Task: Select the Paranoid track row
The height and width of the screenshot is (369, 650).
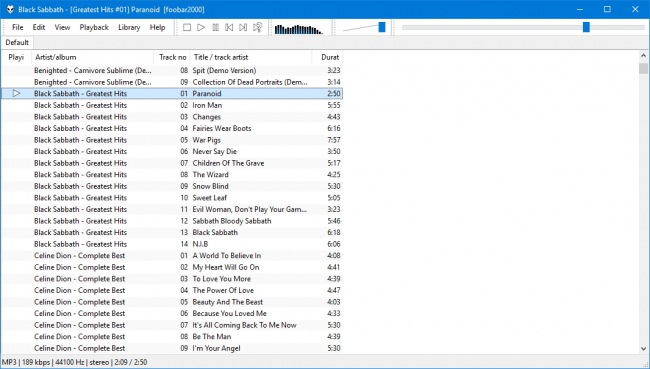Action: click(172, 93)
